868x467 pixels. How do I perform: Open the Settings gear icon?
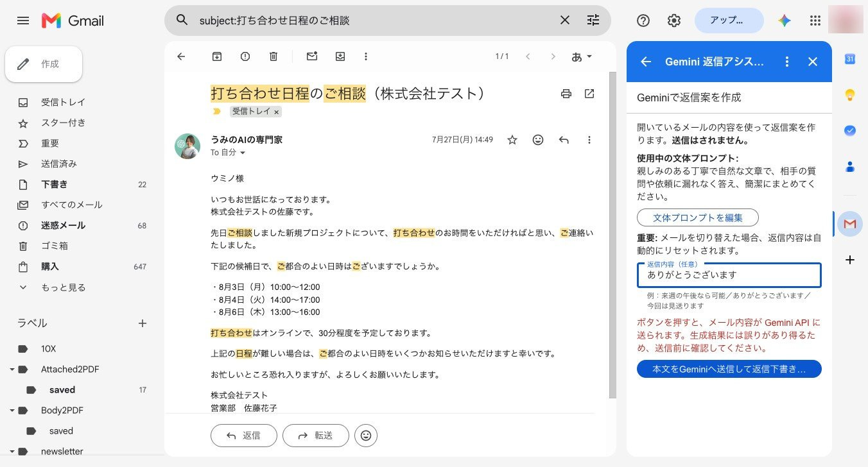coord(674,21)
